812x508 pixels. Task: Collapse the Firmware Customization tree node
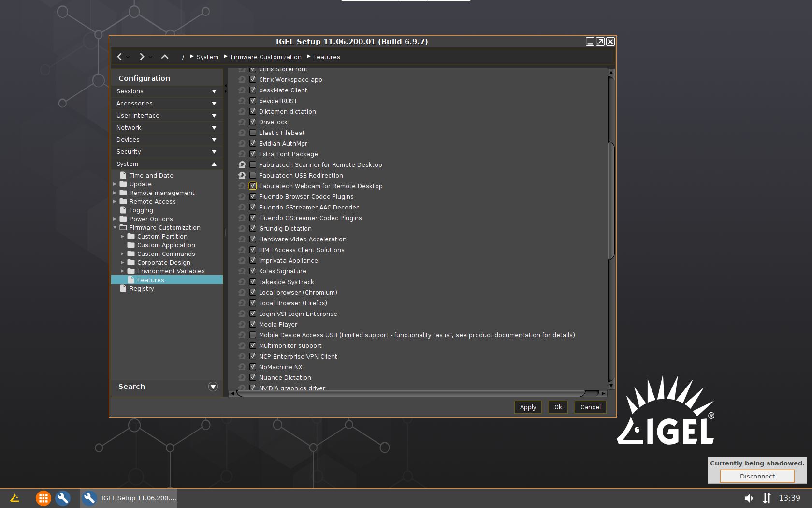point(115,228)
